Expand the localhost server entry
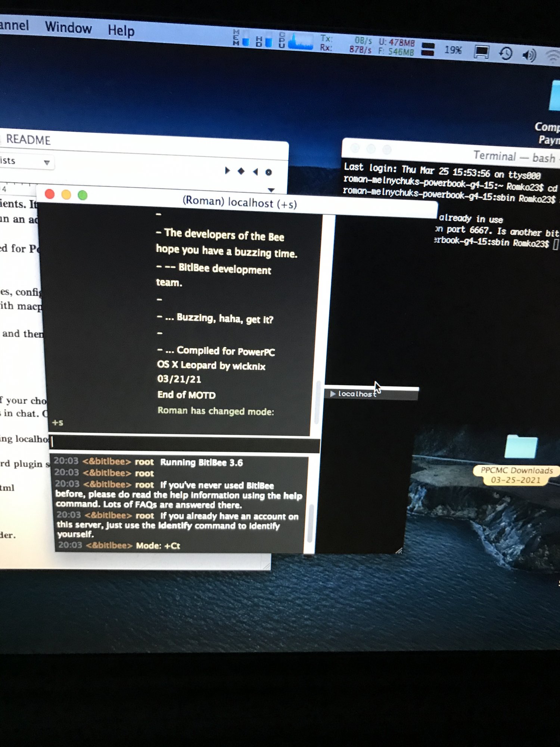The width and height of the screenshot is (560, 747). click(333, 394)
